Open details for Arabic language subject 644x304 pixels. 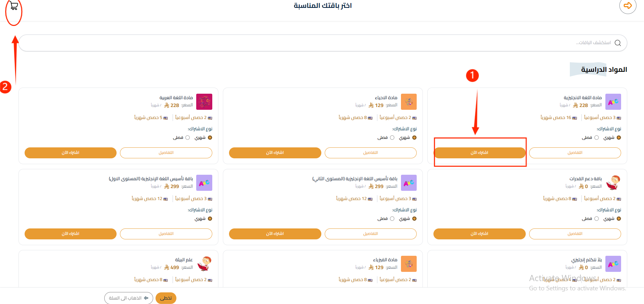(166, 153)
